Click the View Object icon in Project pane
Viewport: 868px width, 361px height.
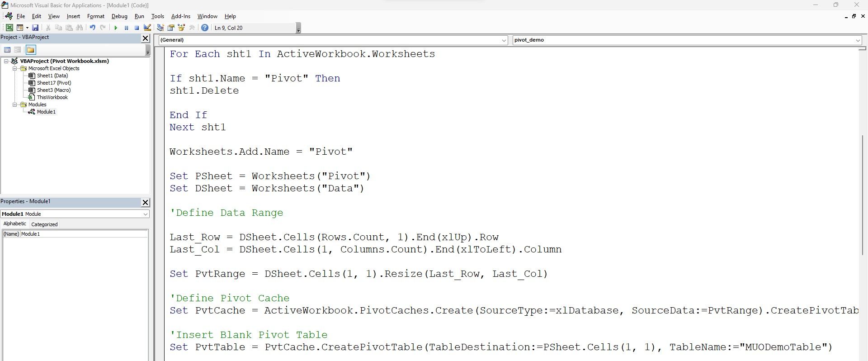(x=18, y=50)
